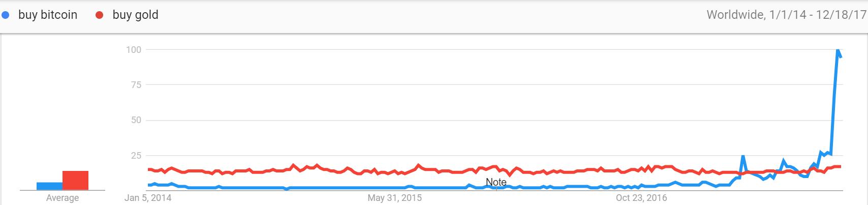Click the Oct 23, 2016 axis date

click(641, 198)
